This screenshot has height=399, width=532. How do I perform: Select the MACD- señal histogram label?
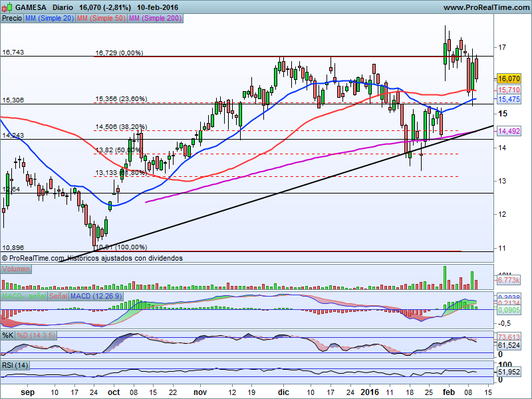pos(24,296)
